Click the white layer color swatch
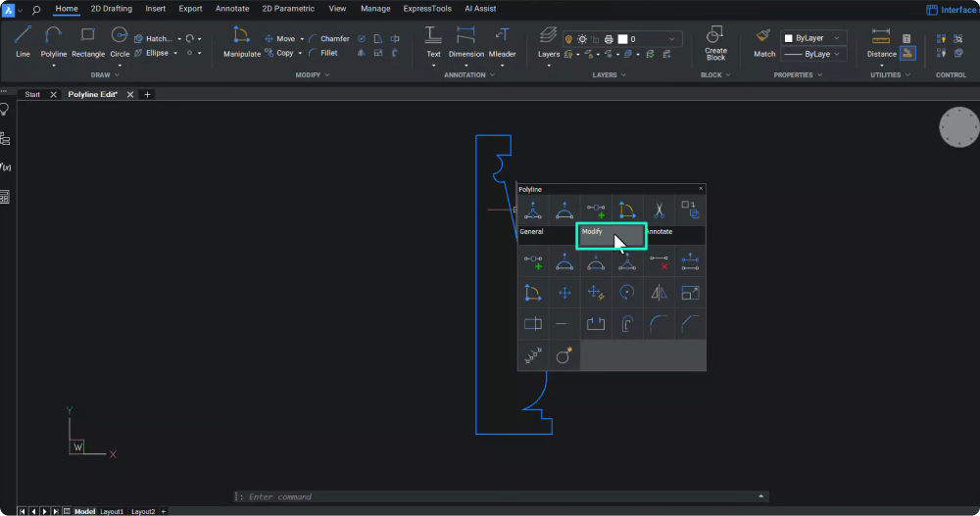This screenshot has height=516, width=980. pyautogui.click(x=621, y=39)
